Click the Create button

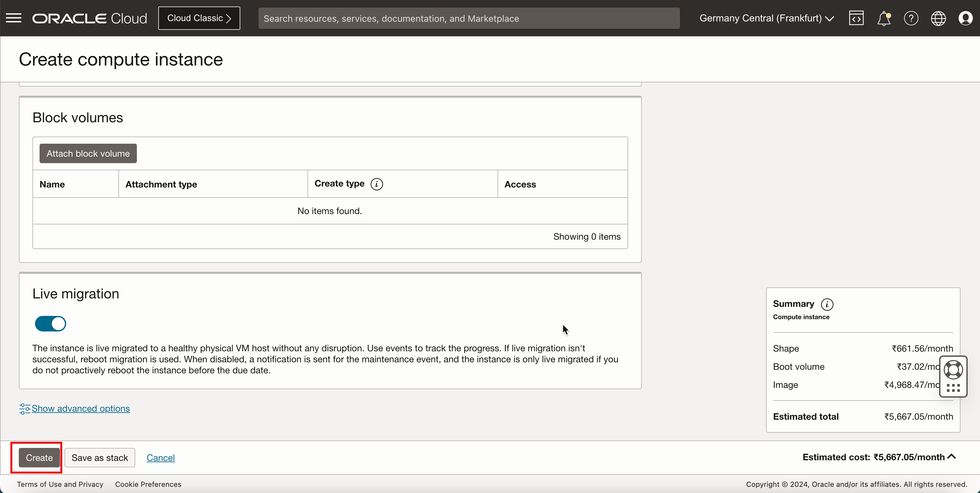point(39,458)
